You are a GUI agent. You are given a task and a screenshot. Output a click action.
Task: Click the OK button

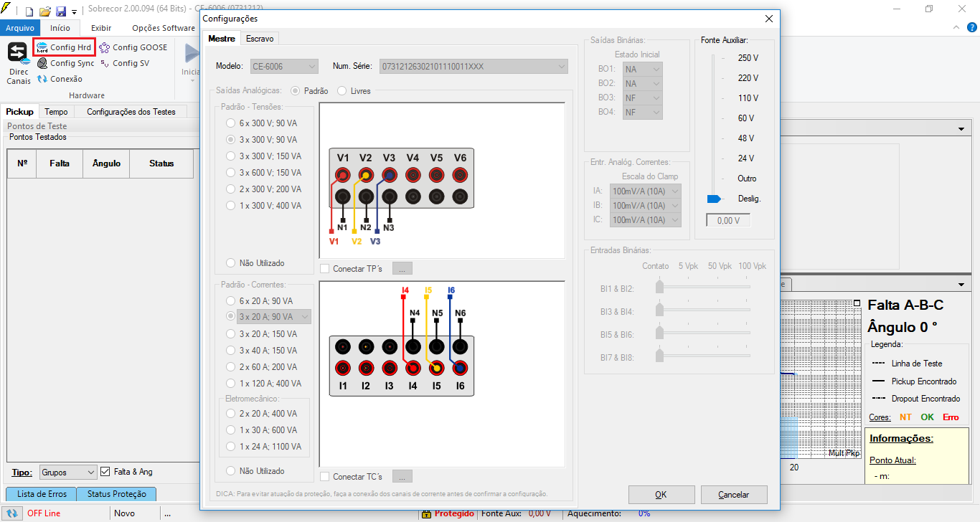(661, 495)
